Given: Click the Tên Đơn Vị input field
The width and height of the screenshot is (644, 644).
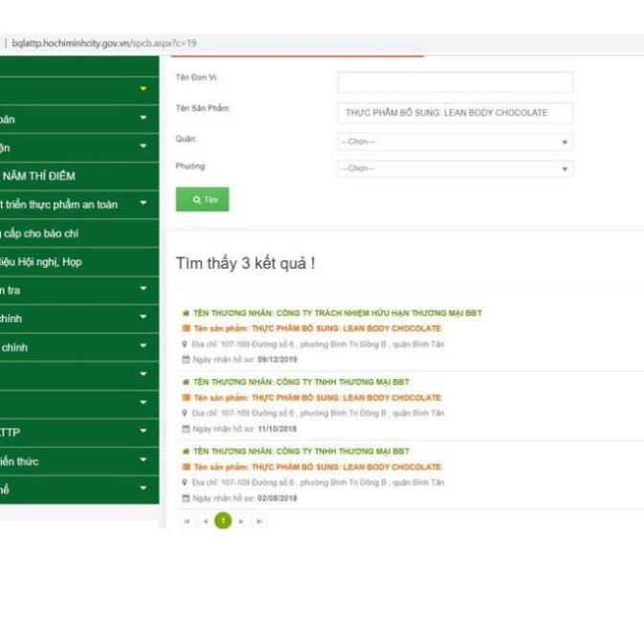Looking at the screenshot, I should click(x=455, y=82).
